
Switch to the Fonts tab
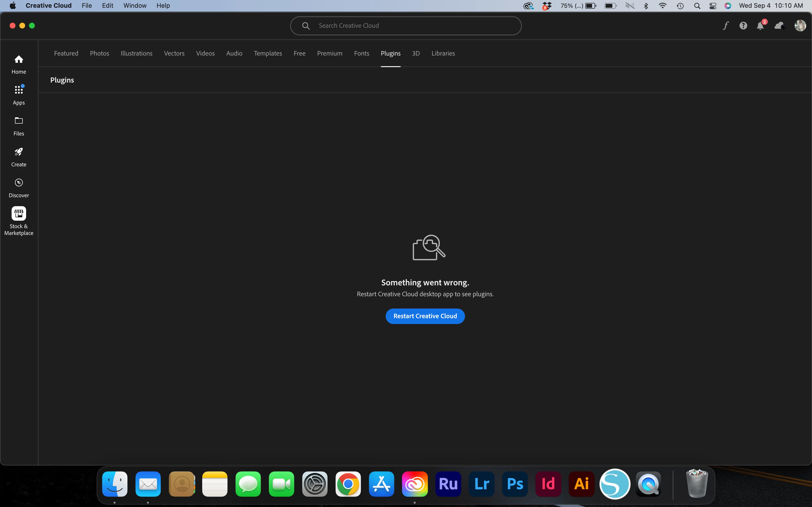click(x=361, y=53)
